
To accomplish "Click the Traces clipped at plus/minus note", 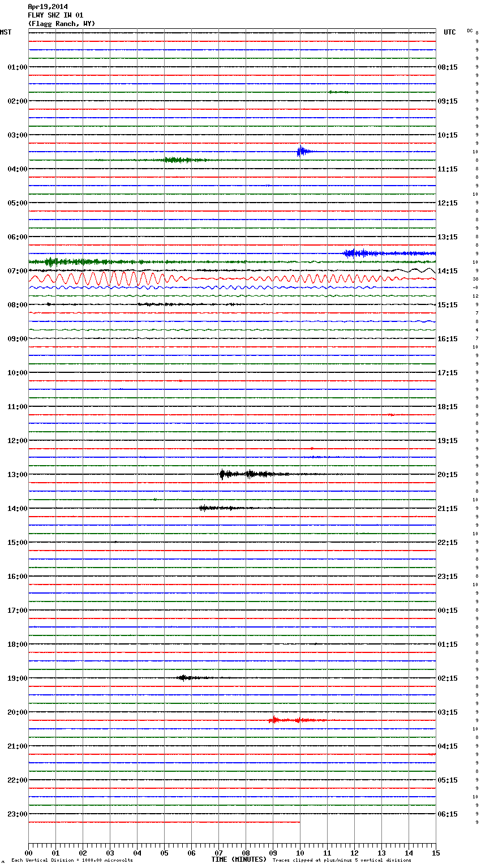I will 342,861.
